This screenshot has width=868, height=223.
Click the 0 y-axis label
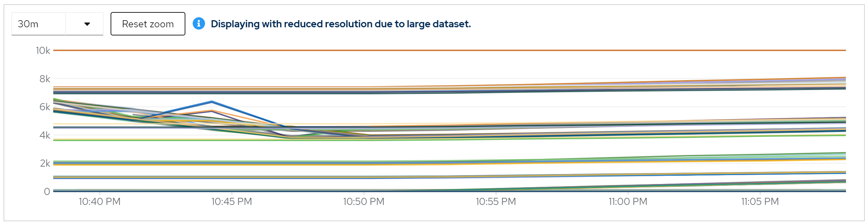(x=47, y=191)
